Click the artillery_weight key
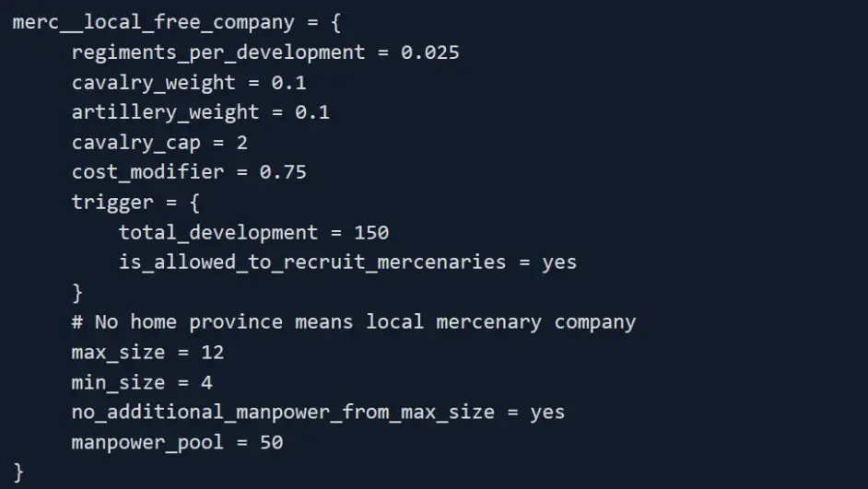 166,112
